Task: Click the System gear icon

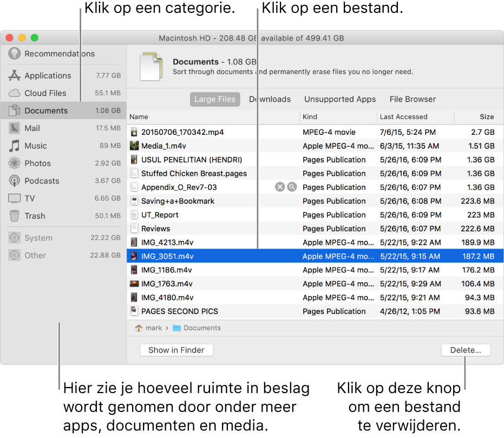Action: 14,238
